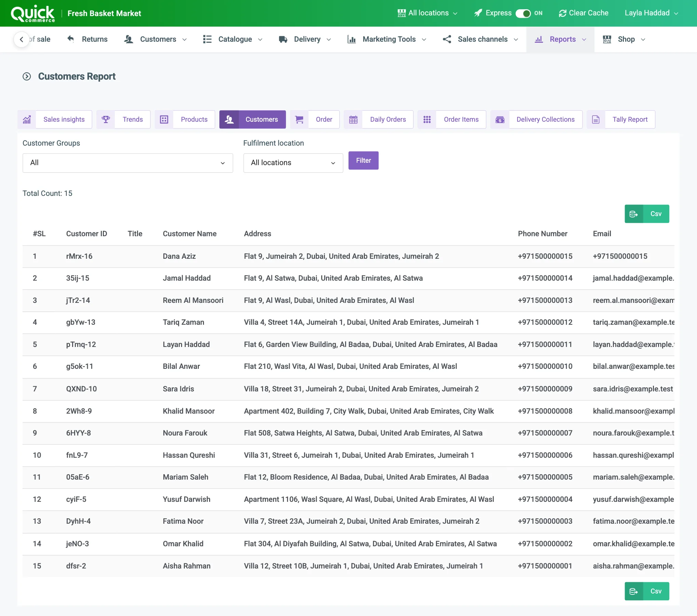Click customer ID rMrx-16
Viewport: 697px width, 616px height.
pos(79,256)
